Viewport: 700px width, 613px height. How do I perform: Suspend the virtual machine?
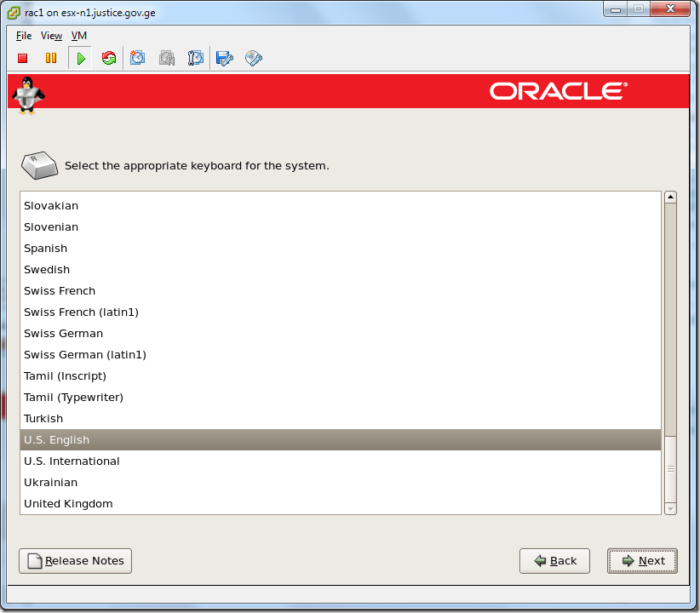tap(51, 58)
